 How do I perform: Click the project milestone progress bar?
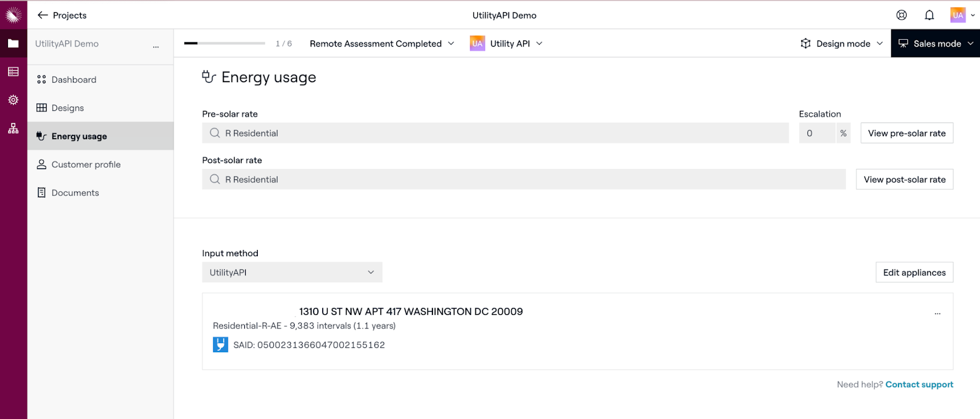coord(225,43)
